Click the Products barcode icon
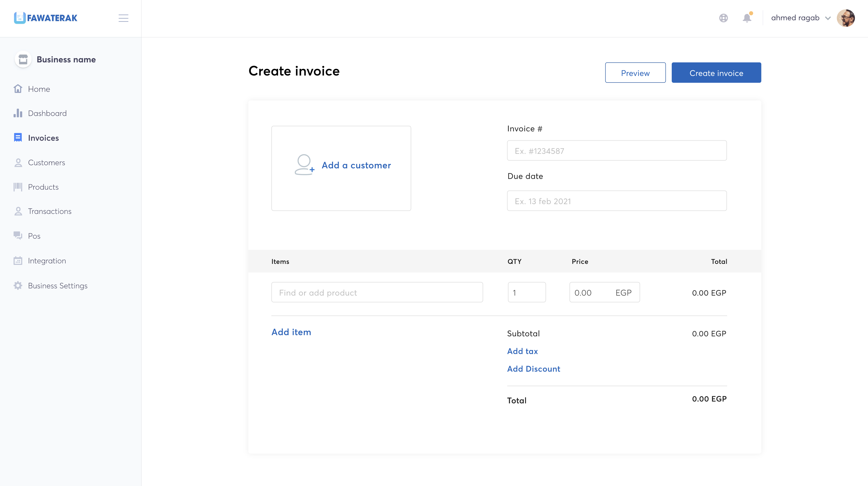The image size is (868, 486). point(18,187)
